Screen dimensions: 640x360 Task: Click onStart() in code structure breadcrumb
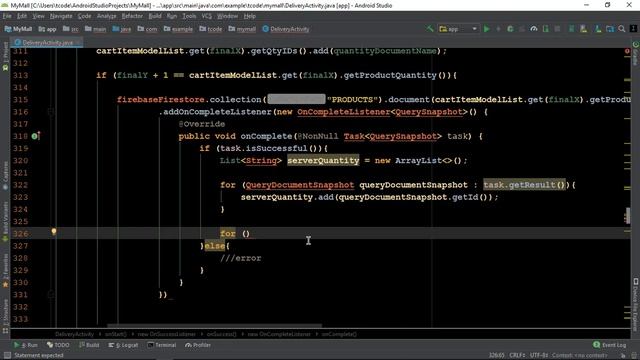pyautogui.click(x=116, y=334)
